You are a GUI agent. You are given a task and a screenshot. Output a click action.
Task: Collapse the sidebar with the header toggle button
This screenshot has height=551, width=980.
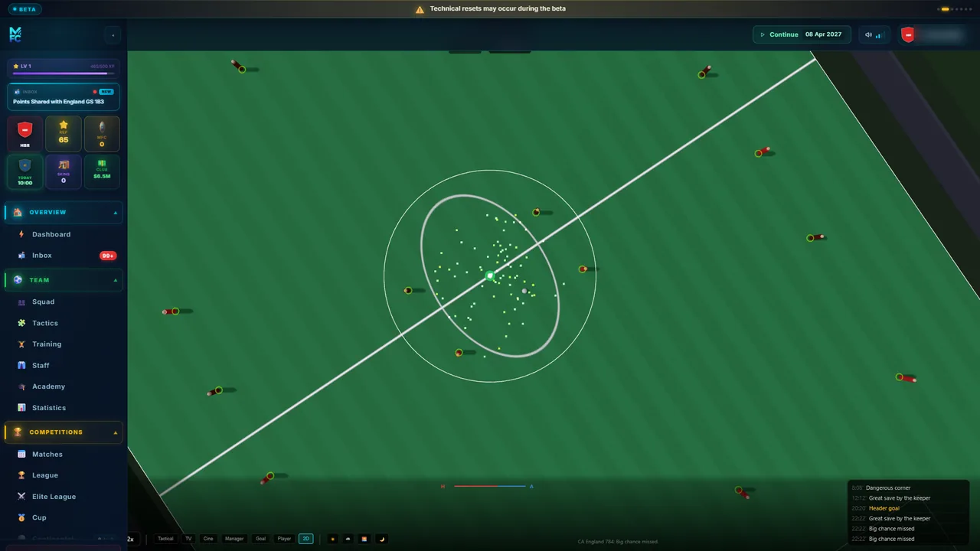[x=113, y=34]
